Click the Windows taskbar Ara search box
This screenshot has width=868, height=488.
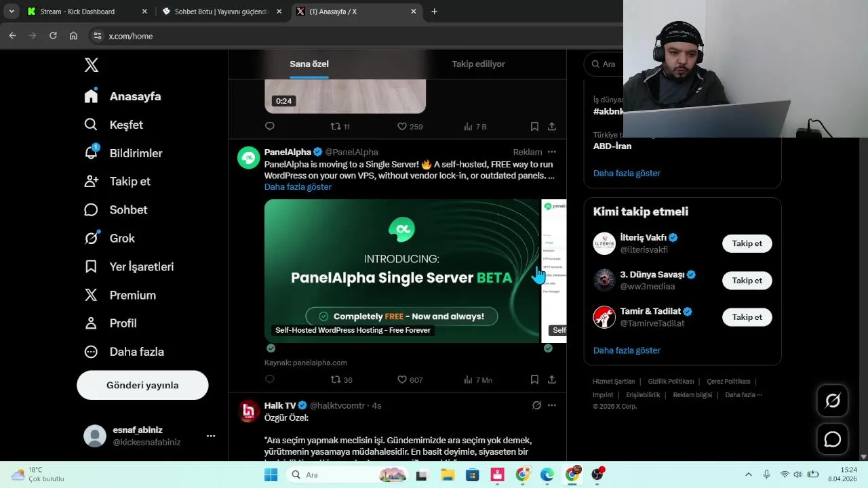347,474
